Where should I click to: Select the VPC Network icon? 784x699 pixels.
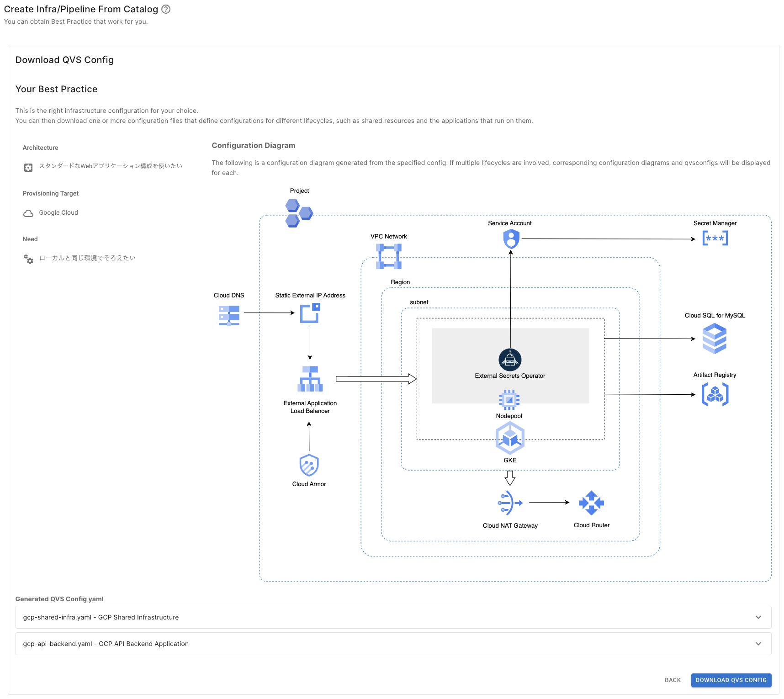(388, 256)
